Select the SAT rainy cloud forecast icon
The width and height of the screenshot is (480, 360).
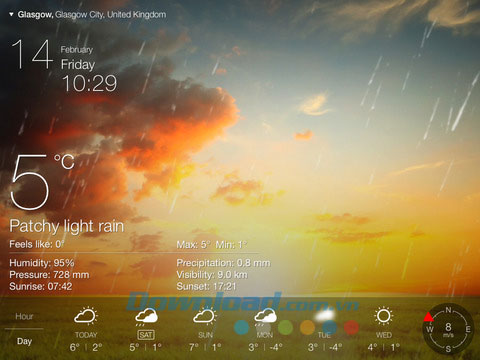146,316
